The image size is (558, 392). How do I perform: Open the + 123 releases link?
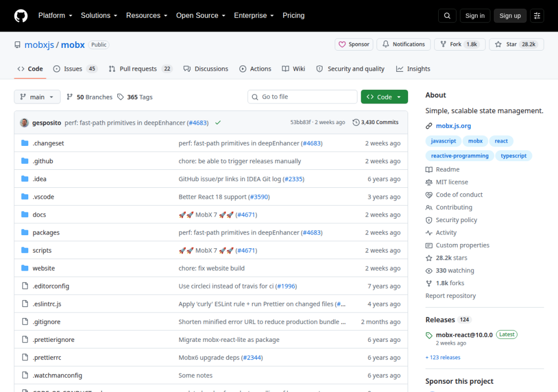[x=443, y=358]
